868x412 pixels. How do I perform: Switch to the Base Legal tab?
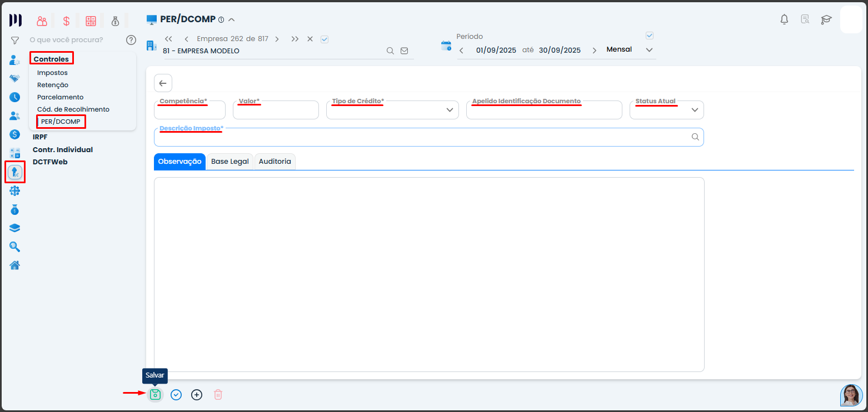click(x=230, y=162)
